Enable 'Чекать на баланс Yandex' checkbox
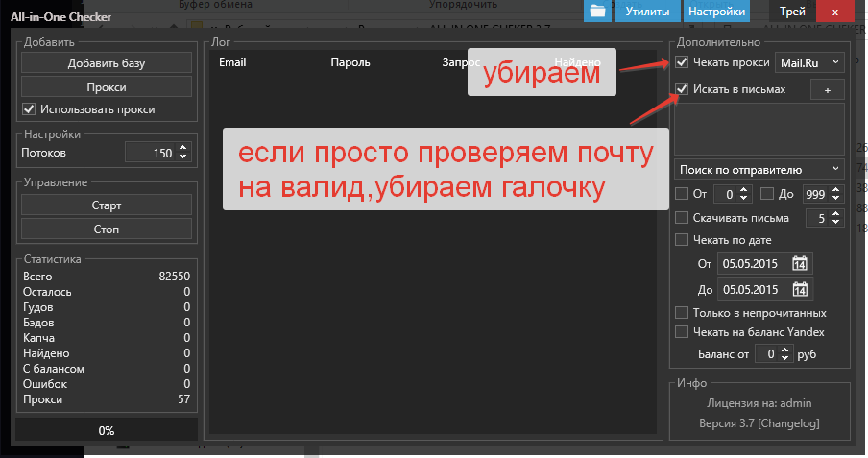The width and height of the screenshot is (868, 458). (683, 332)
